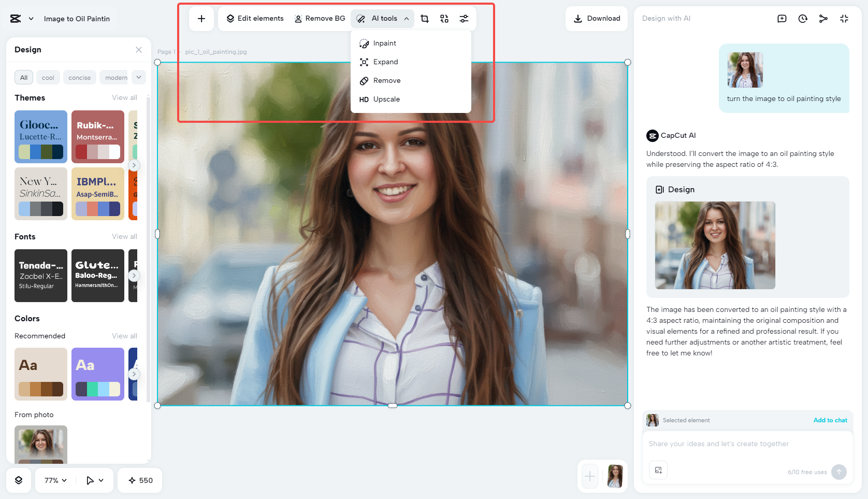This screenshot has height=499, width=868.
Task: Attach an image in the chat input
Action: tap(658, 470)
